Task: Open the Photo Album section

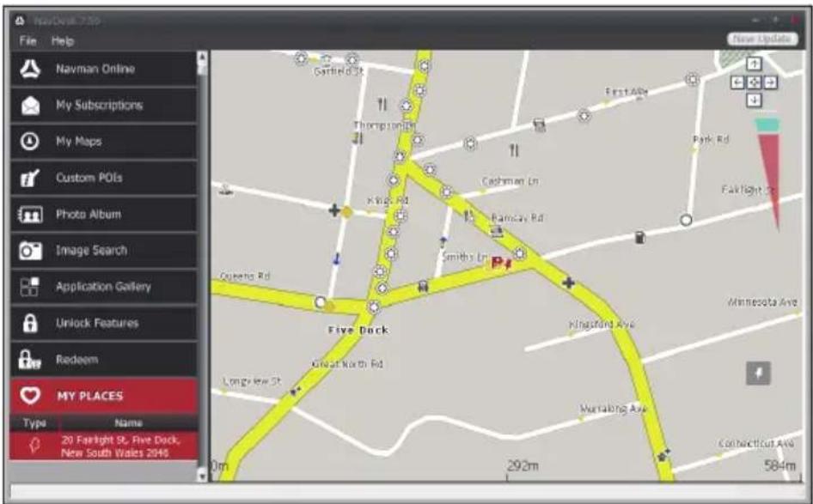Action: point(104,214)
